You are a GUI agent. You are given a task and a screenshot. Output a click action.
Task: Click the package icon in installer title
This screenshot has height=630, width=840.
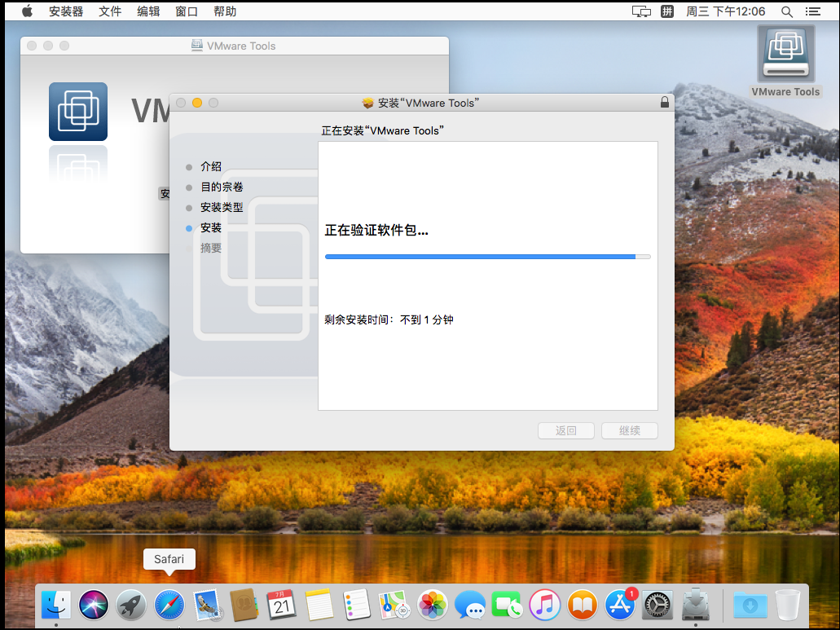(x=367, y=103)
